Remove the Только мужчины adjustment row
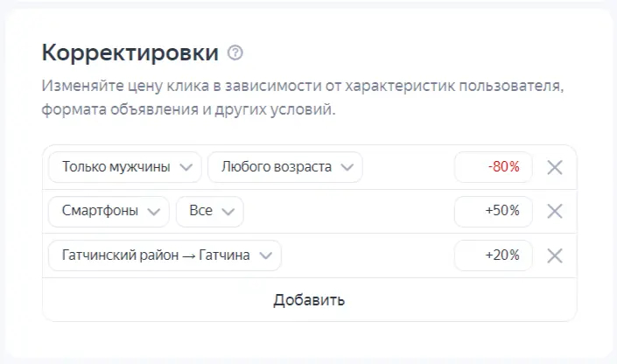 [x=554, y=167]
